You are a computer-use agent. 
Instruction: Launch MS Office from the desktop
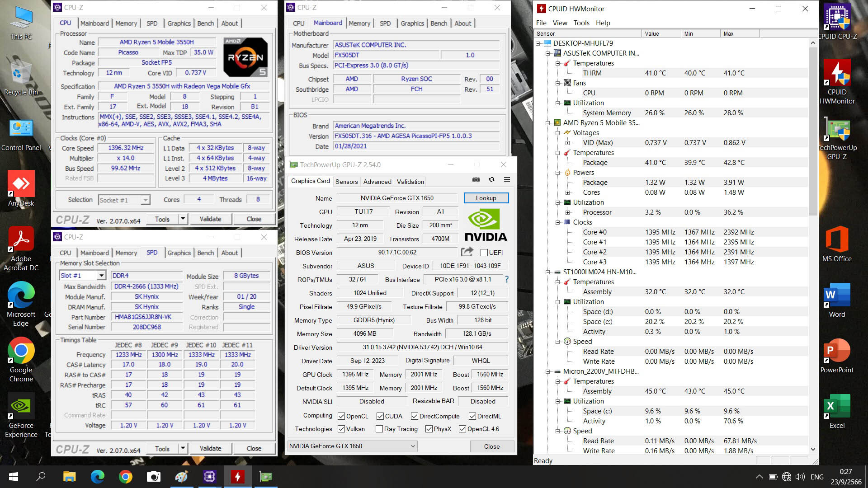tap(837, 244)
